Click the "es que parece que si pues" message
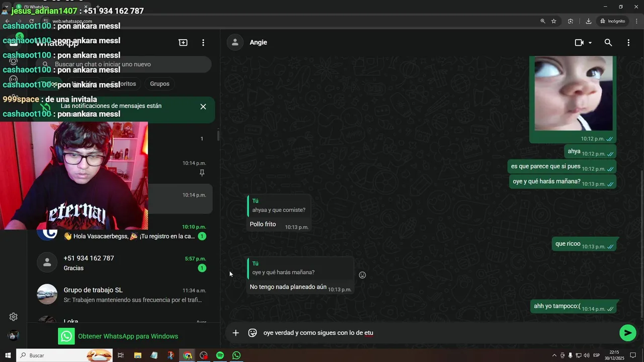This screenshot has height=362, width=644. [562, 166]
